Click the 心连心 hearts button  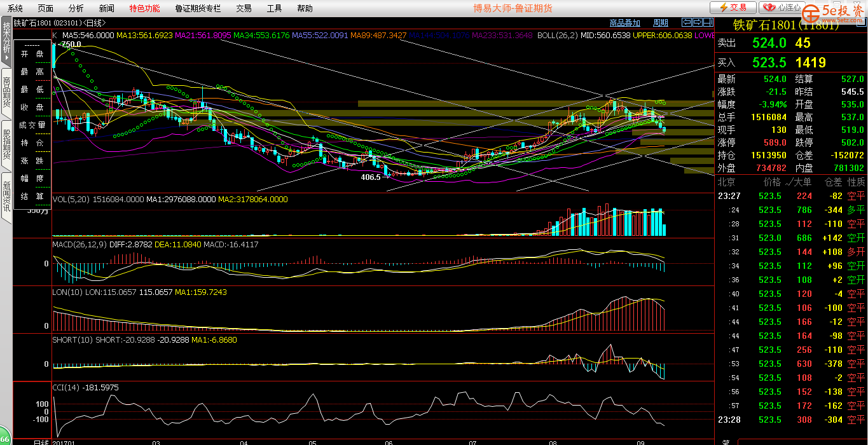783,8
